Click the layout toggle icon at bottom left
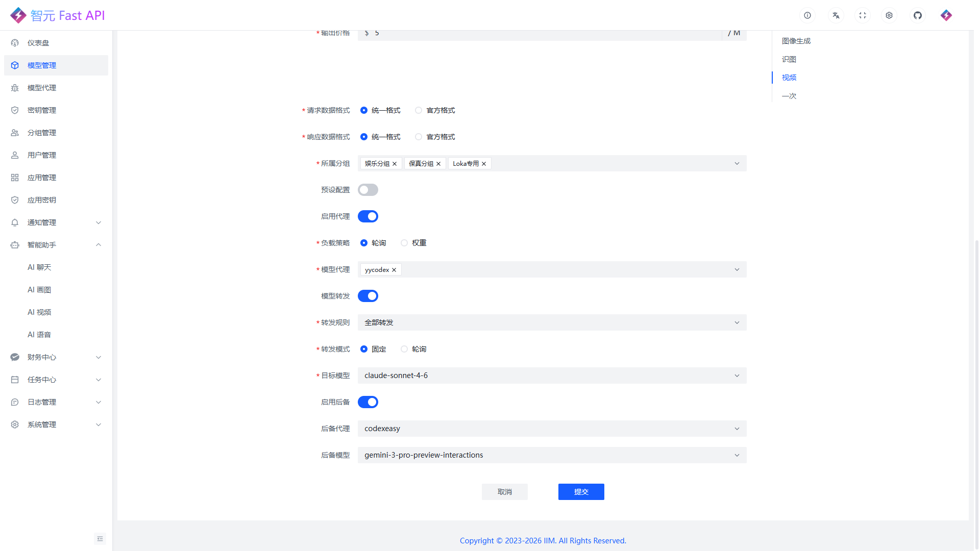Viewport: 980px width, 551px height. [x=100, y=538]
